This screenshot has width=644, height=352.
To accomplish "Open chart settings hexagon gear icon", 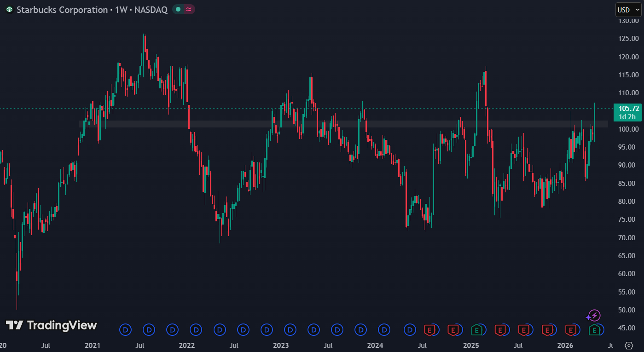I will (x=629, y=345).
